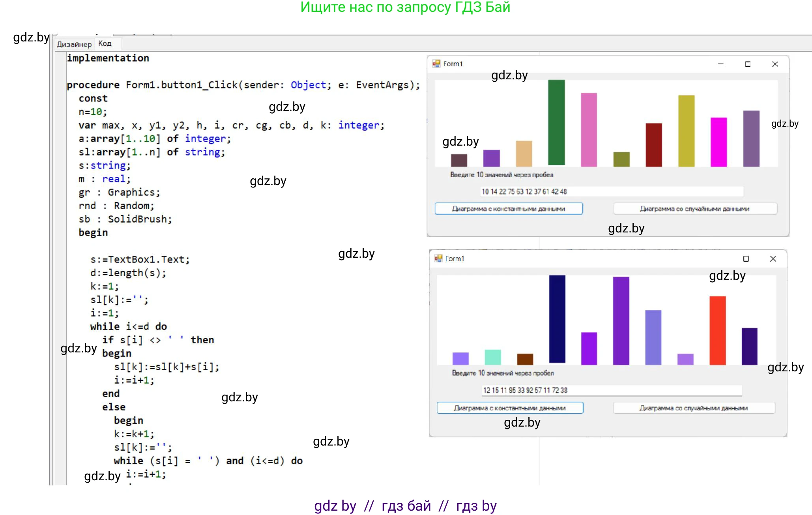The image size is (812, 515).
Task: Click the 'Ищите нас по запросу' header link
Action: (405, 7)
